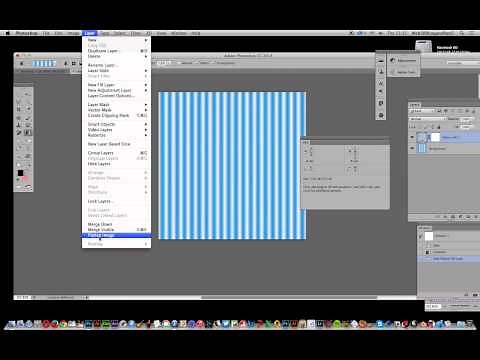Open the Photoshop application menu
Image resolution: width=480 pixels, height=360 pixels.
pyautogui.click(x=26, y=33)
